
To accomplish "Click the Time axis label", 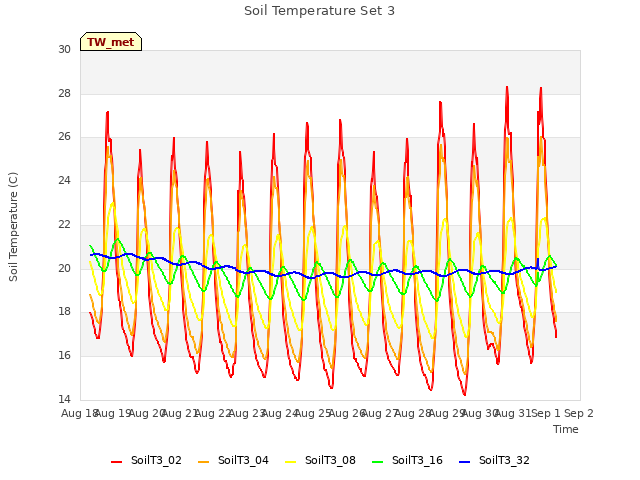I will pyautogui.click(x=565, y=429).
